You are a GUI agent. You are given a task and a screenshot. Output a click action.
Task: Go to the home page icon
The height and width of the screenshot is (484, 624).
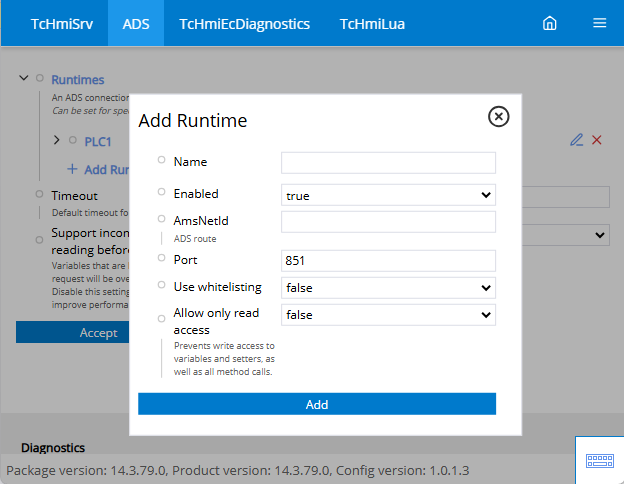(550, 23)
